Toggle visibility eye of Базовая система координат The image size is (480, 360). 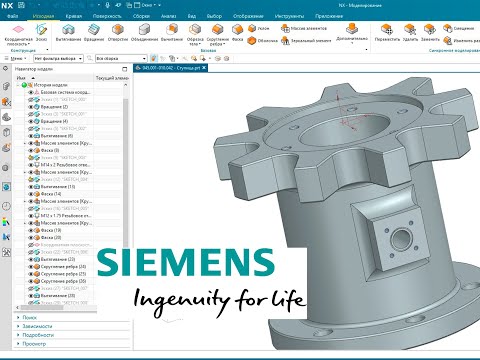(x=31, y=92)
